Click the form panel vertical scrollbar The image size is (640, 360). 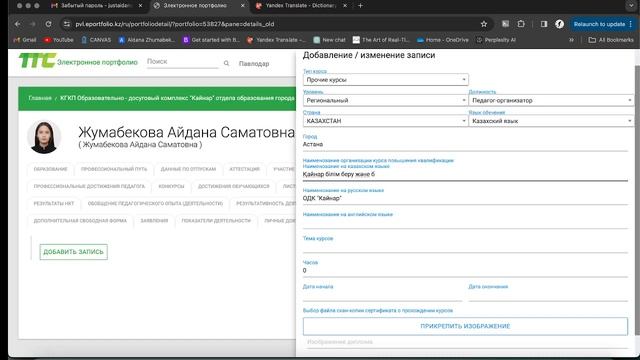click(637, 200)
